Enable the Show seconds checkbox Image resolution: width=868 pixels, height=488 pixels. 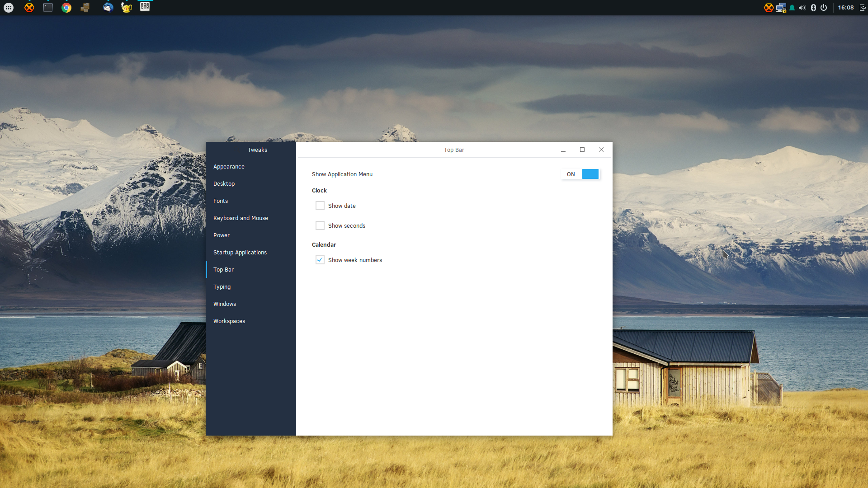pyautogui.click(x=320, y=225)
